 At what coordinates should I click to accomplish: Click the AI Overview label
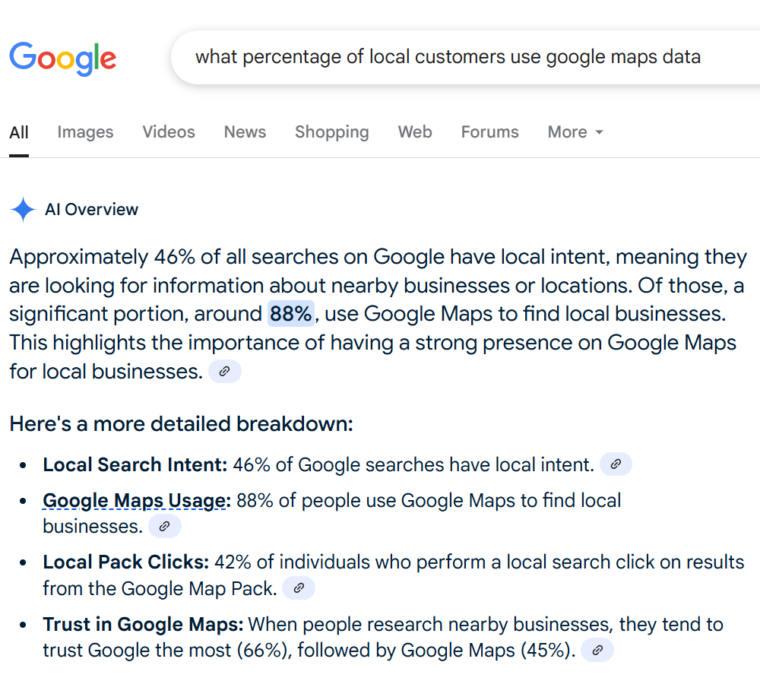pyautogui.click(x=92, y=210)
